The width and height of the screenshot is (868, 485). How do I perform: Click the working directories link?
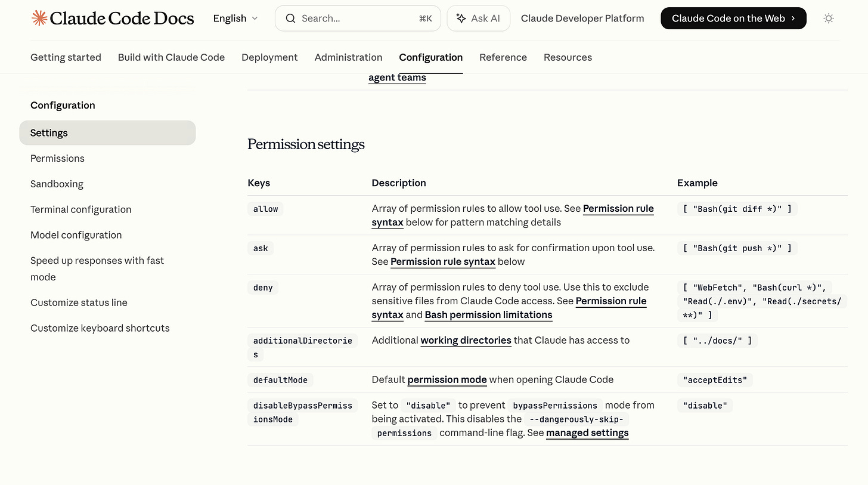(466, 340)
